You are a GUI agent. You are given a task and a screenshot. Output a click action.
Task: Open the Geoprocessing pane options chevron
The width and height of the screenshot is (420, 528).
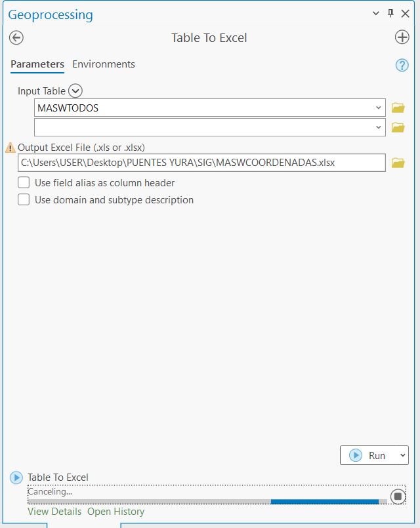pos(375,13)
